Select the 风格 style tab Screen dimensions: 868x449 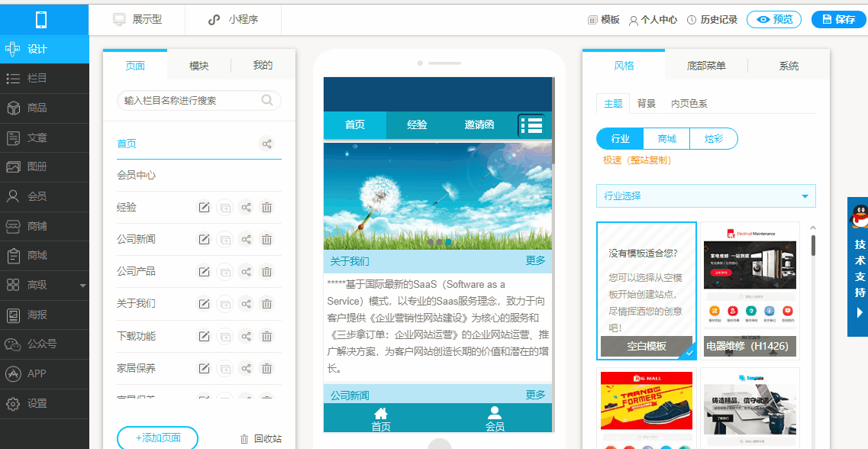click(624, 66)
